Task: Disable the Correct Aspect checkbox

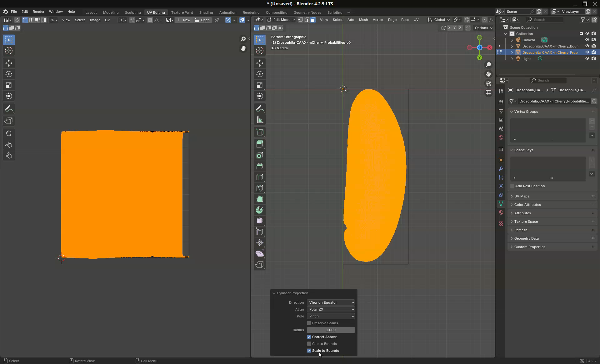Action: [309, 337]
